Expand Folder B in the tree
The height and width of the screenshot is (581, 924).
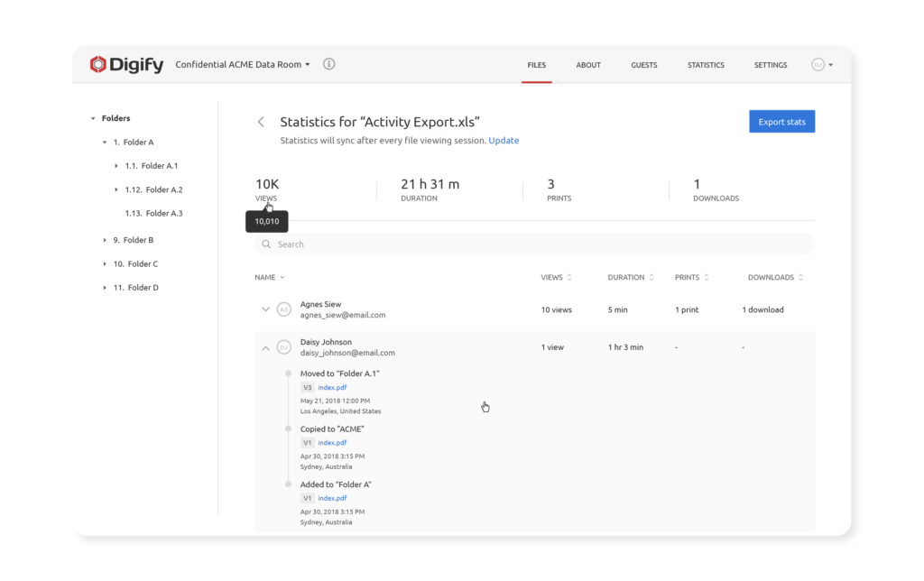point(106,240)
